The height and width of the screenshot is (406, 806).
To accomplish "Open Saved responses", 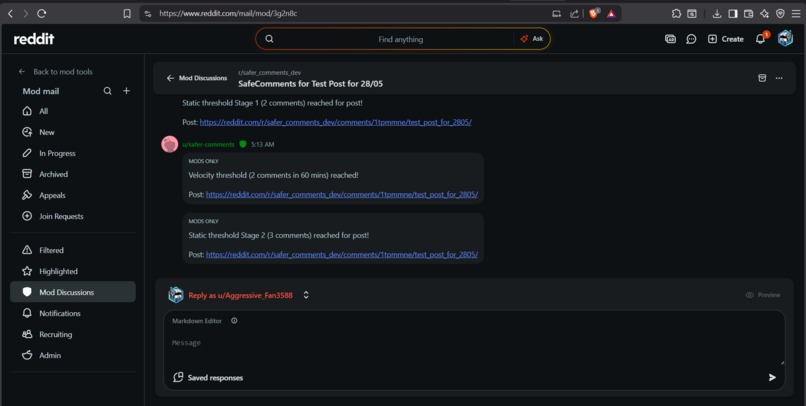I will (x=208, y=378).
